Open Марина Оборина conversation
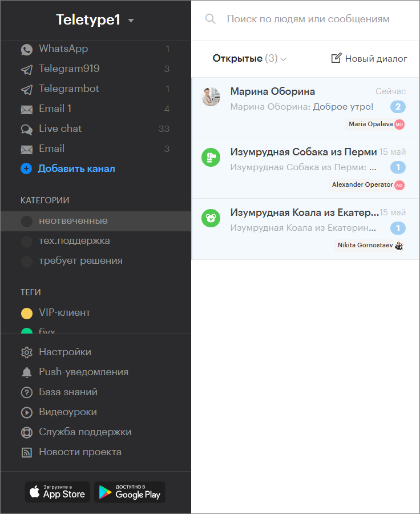 (305, 107)
